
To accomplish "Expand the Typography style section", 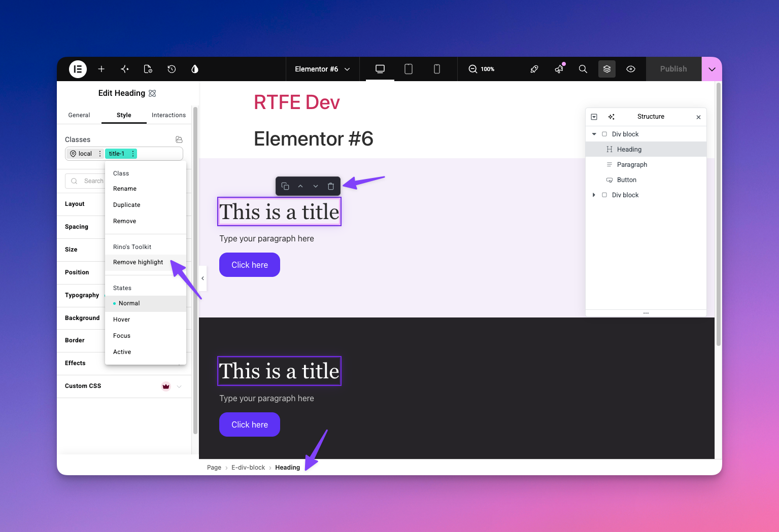I will (81, 295).
